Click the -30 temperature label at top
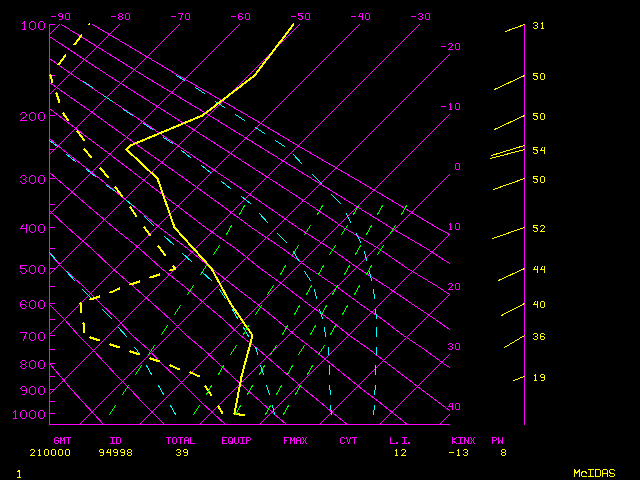Viewport: 640px width, 480px height. pyautogui.click(x=420, y=17)
